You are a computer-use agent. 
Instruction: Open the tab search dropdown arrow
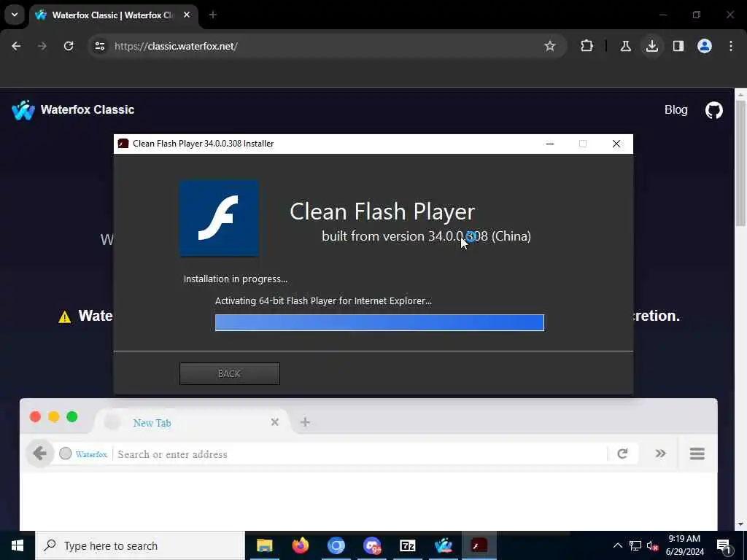point(15,15)
